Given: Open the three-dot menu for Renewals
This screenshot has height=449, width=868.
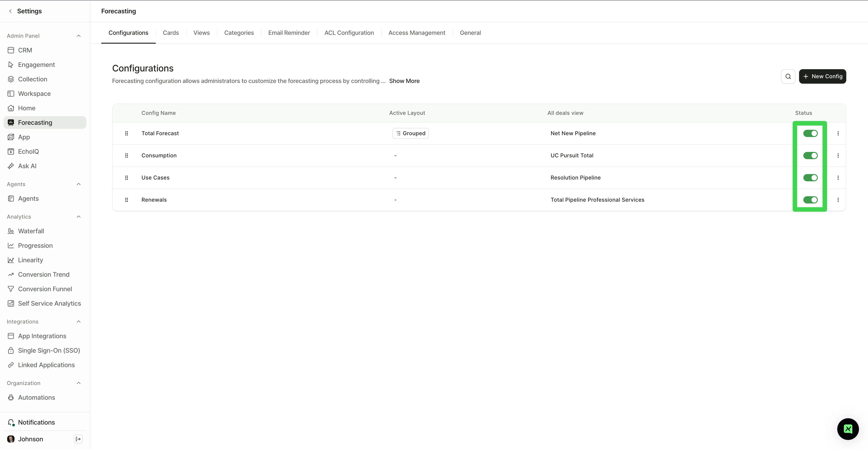Looking at the screenshot, I should 838,200.
